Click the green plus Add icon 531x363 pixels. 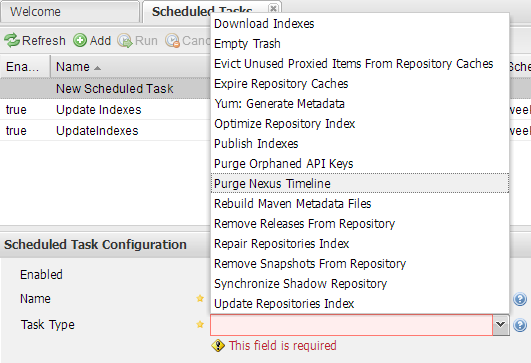(x=80, y=41)
